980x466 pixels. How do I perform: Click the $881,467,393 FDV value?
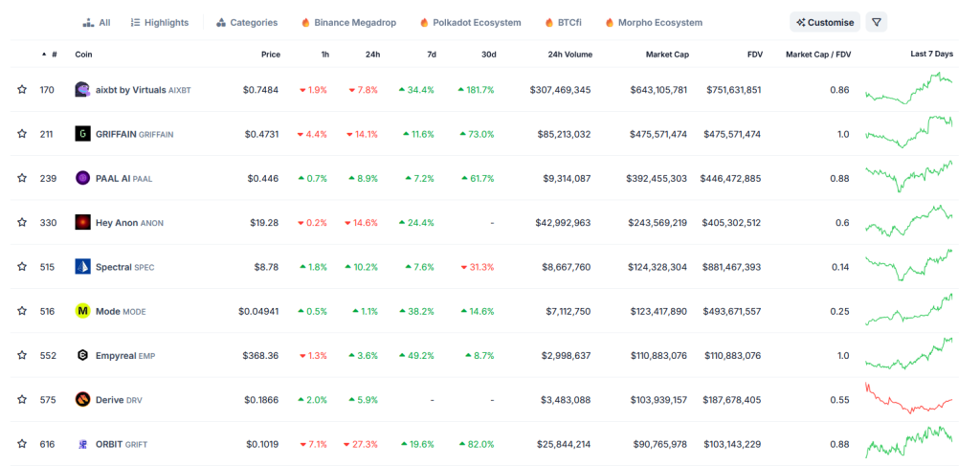click(733, 267)
